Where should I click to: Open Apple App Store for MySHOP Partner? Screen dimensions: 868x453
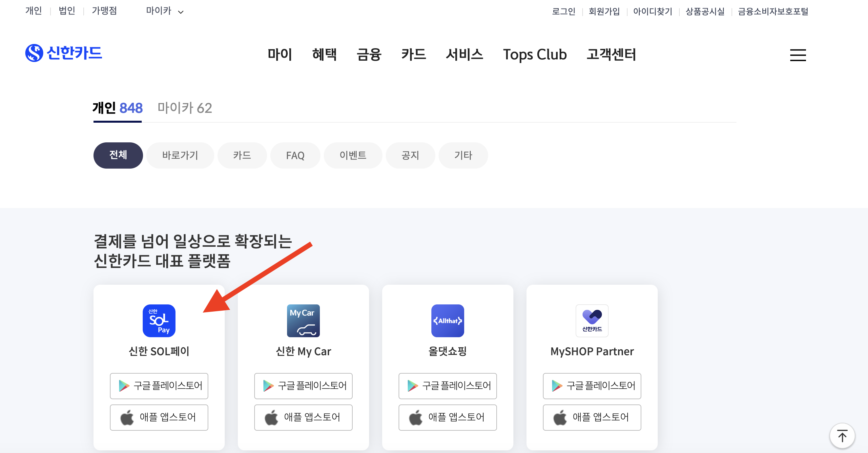[592, 417]
